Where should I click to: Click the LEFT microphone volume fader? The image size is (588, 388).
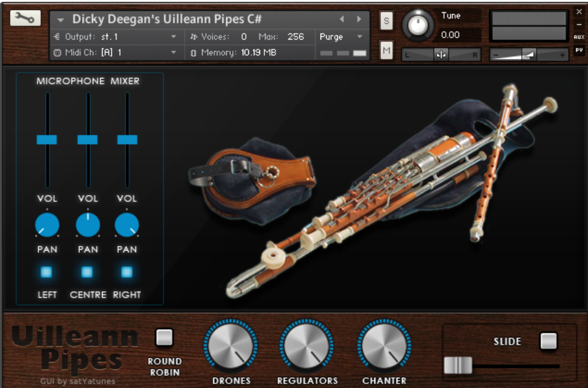[47, 139]
